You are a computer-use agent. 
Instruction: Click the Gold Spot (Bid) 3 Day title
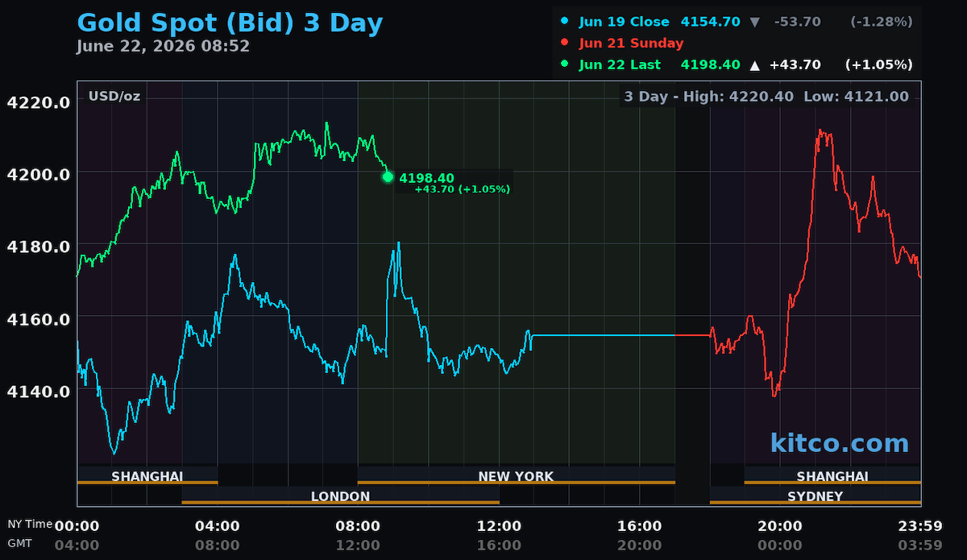point(230,23)
